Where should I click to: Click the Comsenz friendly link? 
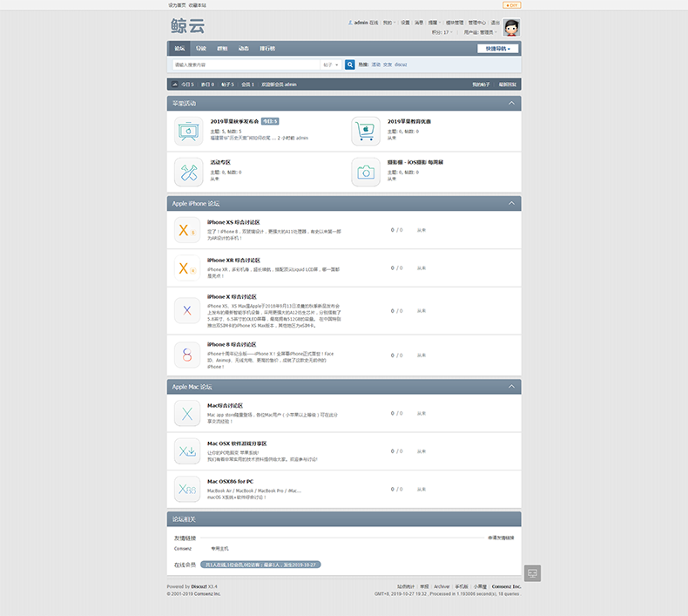pyautogui.click(x=183, y=548)
